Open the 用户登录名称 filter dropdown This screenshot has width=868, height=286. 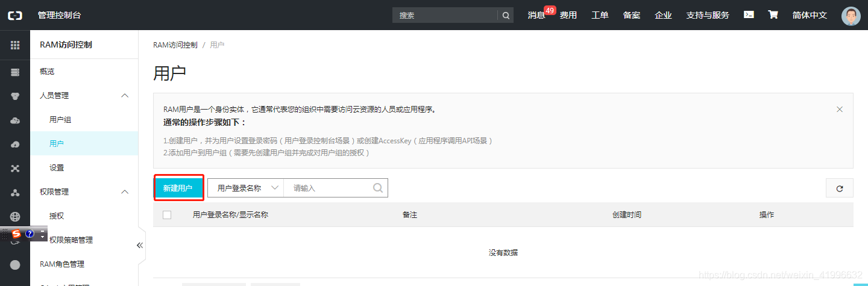(x=246, y=188)
